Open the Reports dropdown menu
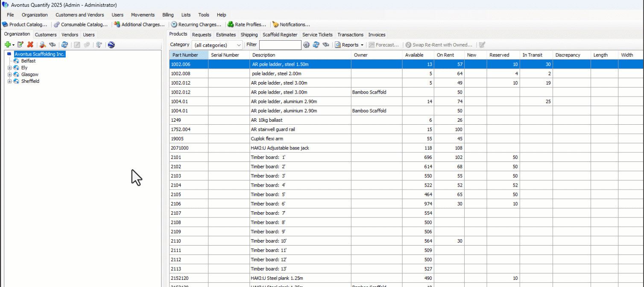 click(x=349, y=45)
